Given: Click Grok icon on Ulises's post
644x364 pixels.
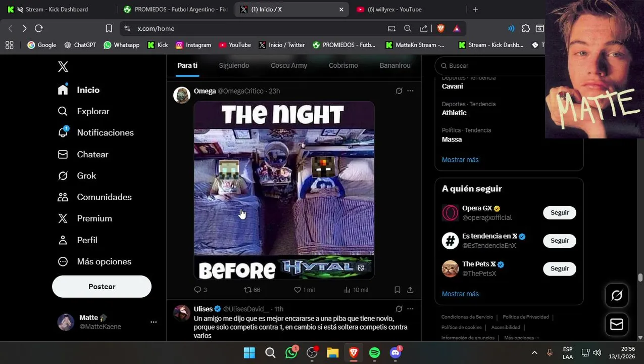Looking at the screenshot, I should pos(399,309).
